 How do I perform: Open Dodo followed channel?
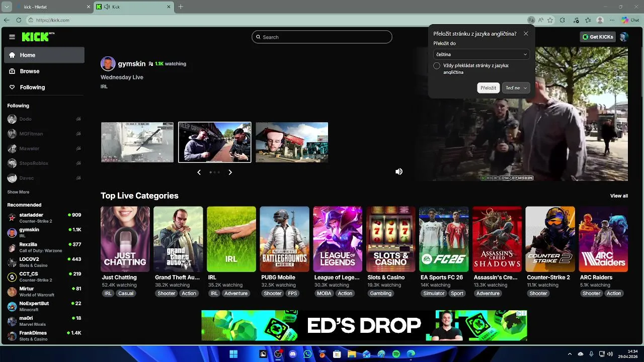pyautogui.click(x=44, y=119)
